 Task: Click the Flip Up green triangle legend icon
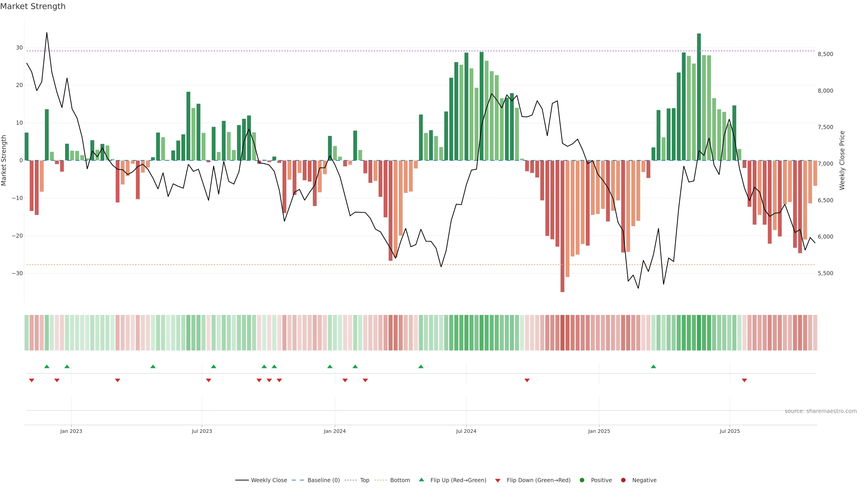421,480
